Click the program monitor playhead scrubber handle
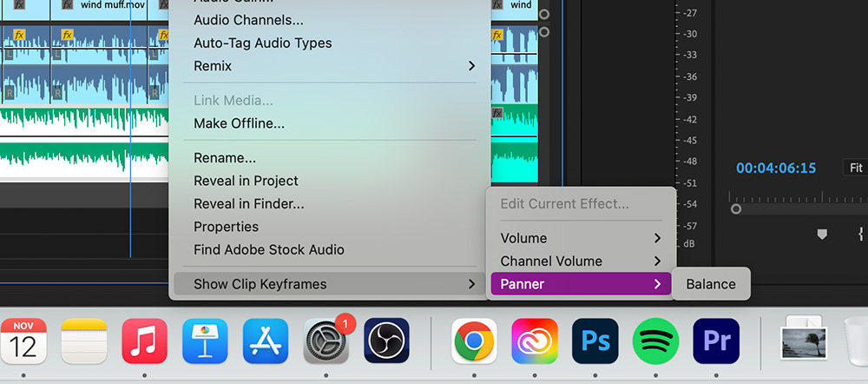 (736, 209)
